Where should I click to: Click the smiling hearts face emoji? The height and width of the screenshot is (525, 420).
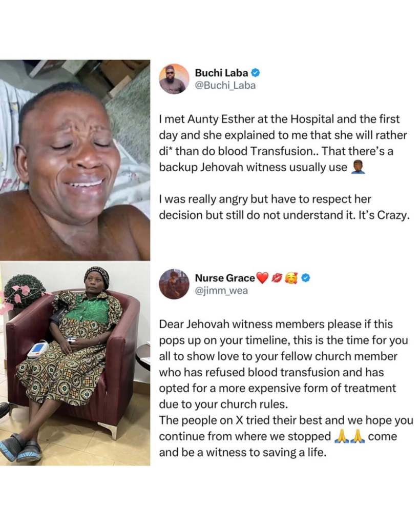click(291, 278)
